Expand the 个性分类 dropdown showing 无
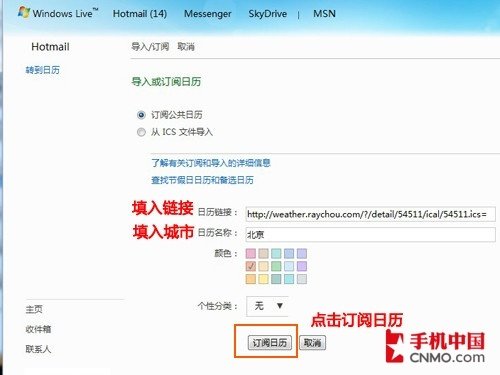The height and width of the screenshot is (375, 500). [x=267, y=306]
